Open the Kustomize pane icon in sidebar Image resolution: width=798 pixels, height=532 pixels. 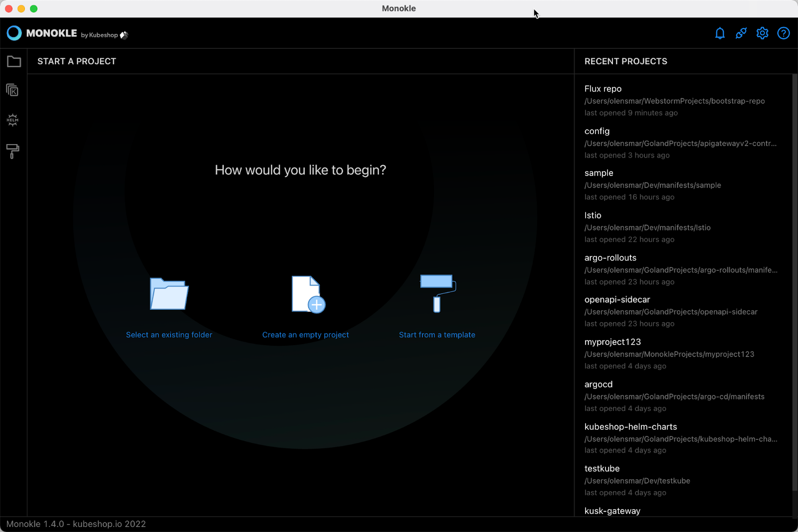[12, 90]
